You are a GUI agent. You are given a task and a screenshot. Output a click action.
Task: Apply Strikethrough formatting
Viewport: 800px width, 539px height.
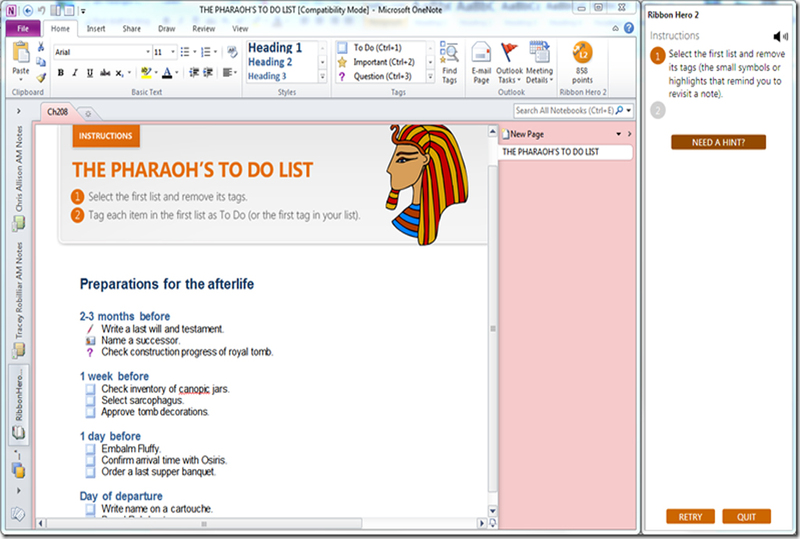[105, 73]
